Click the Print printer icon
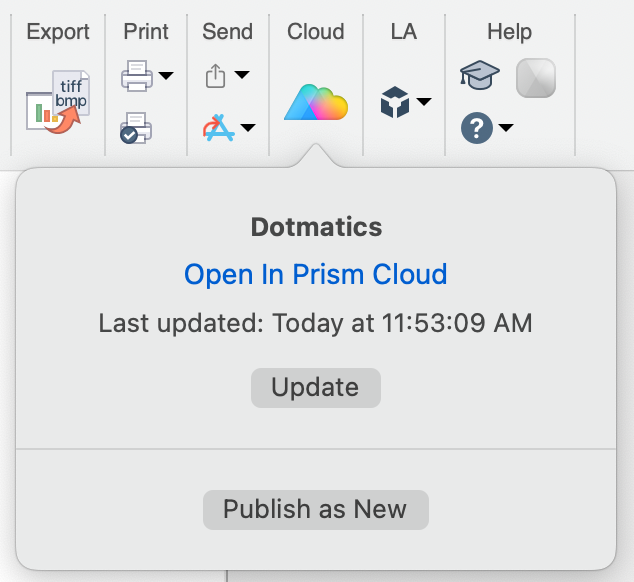Screen dimensions: 634x582 pyautogui.click(x=135, y=75)
